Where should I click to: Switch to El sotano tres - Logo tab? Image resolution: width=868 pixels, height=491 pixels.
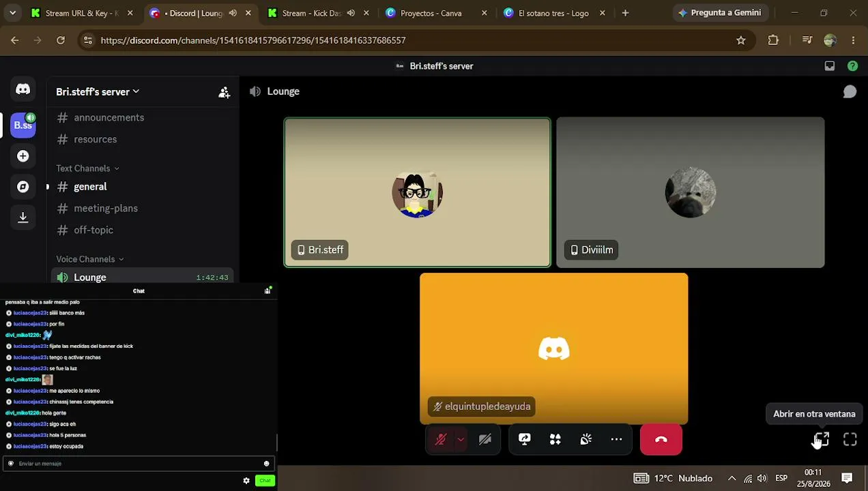point(555,13)
